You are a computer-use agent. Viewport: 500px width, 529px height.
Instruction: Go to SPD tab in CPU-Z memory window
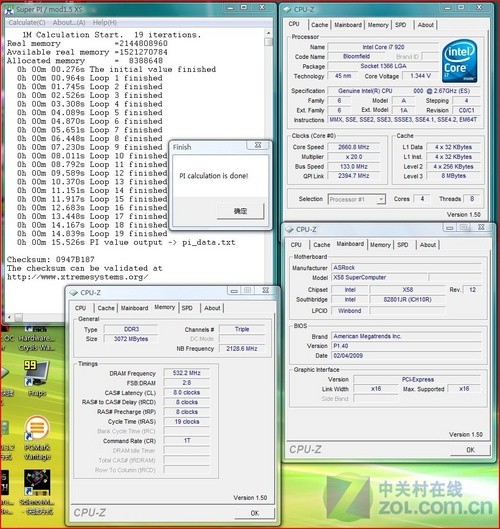(x=187, y=308)
